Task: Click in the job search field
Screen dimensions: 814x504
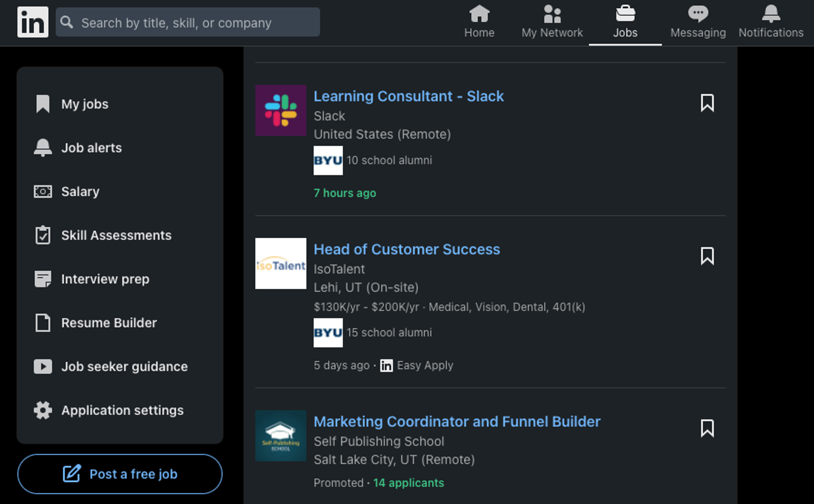Action: tap(188, 22)
